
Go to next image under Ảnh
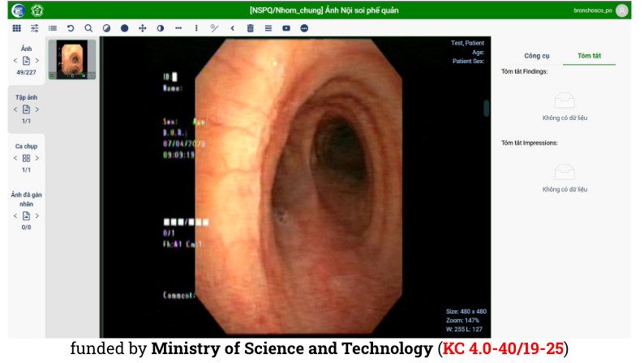[x=36, y=61]
